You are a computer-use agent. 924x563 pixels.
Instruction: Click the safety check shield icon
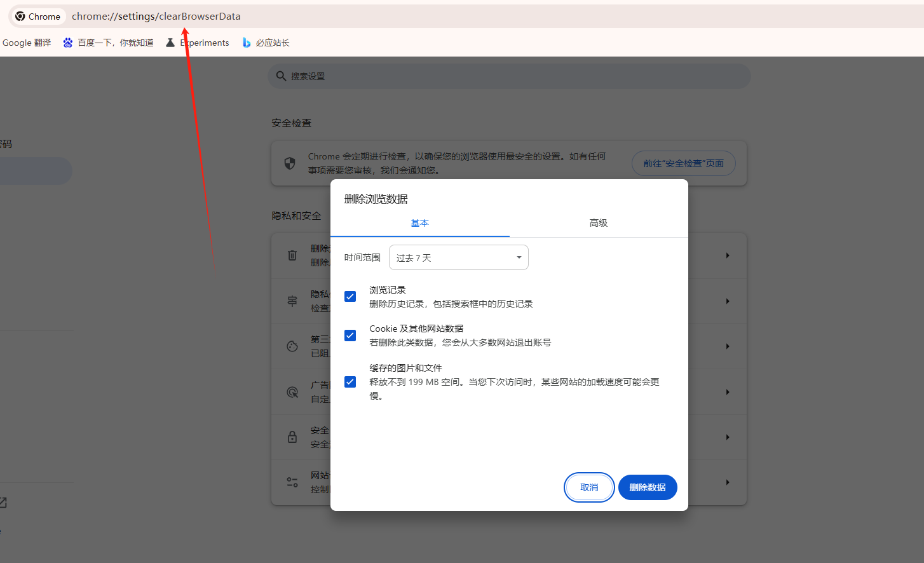pos(290,163)
